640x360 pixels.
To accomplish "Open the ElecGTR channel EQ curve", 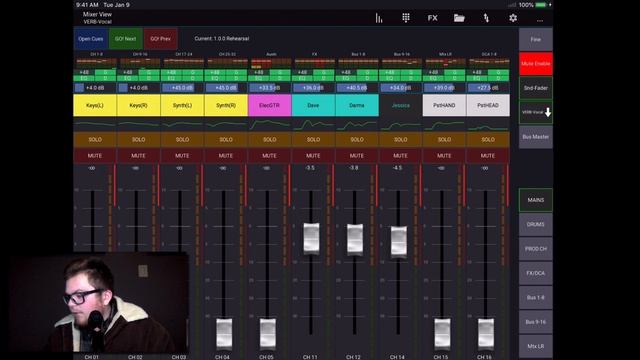I will pos(269,124).
